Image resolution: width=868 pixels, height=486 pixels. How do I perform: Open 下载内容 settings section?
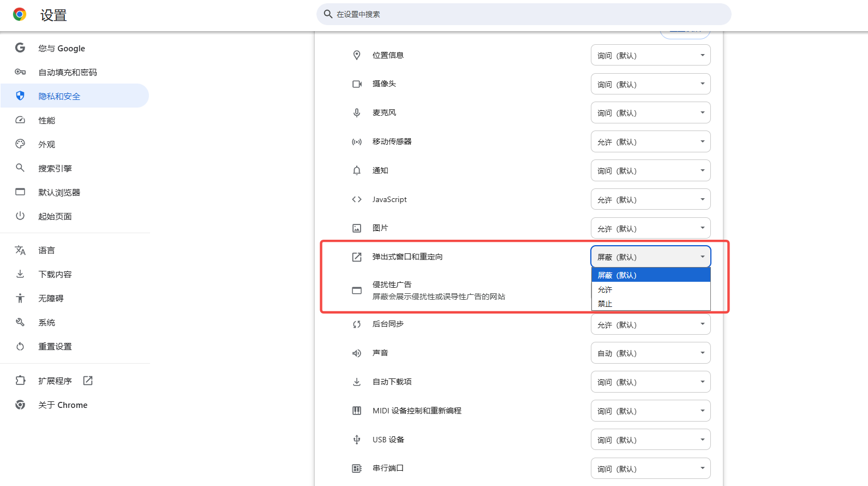click(75, 274)
